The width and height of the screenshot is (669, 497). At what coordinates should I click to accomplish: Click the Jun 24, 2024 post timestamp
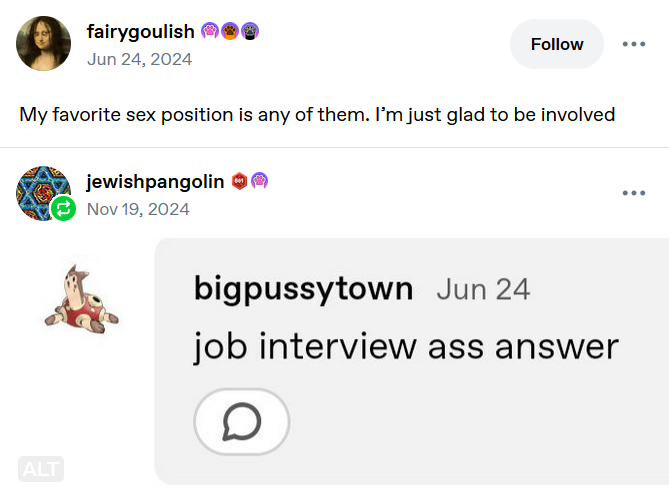click(139, 59)
